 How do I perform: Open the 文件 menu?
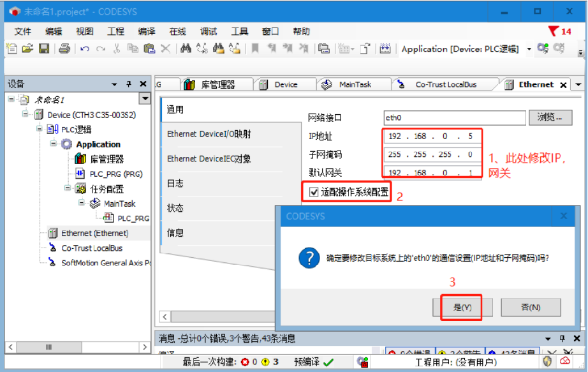[22, 31]
